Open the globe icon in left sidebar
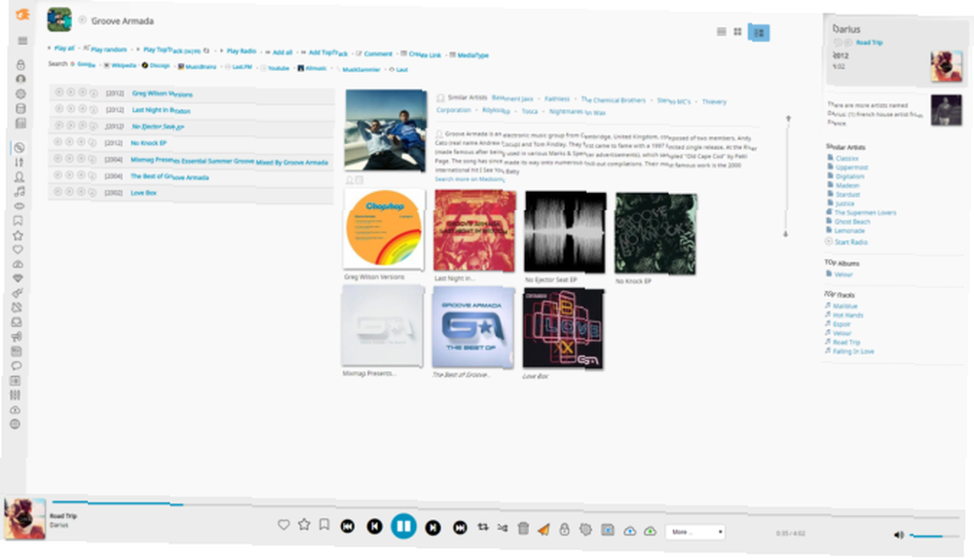Image resolution: width=974 pixels, height=560 pixels. tap(16, 424)
